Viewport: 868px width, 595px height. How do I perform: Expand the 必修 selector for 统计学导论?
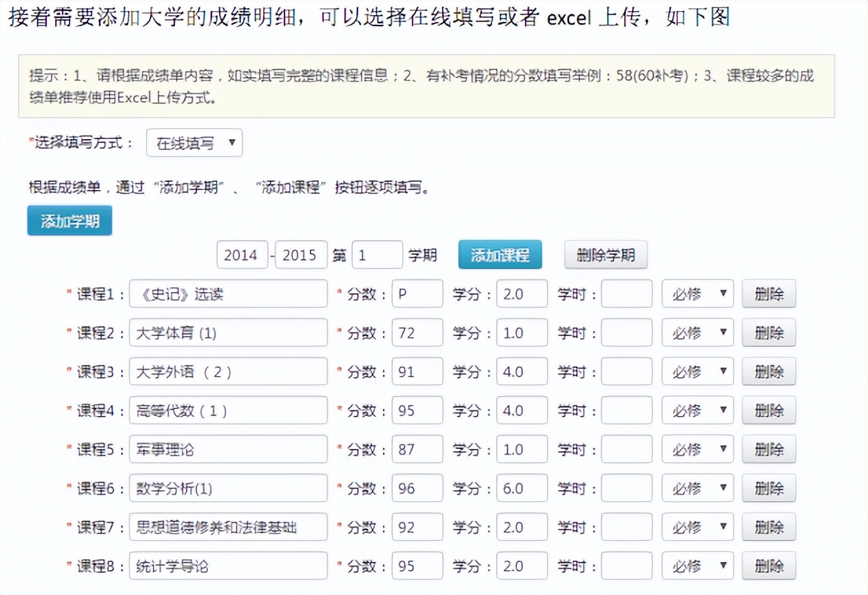[697, 565]
